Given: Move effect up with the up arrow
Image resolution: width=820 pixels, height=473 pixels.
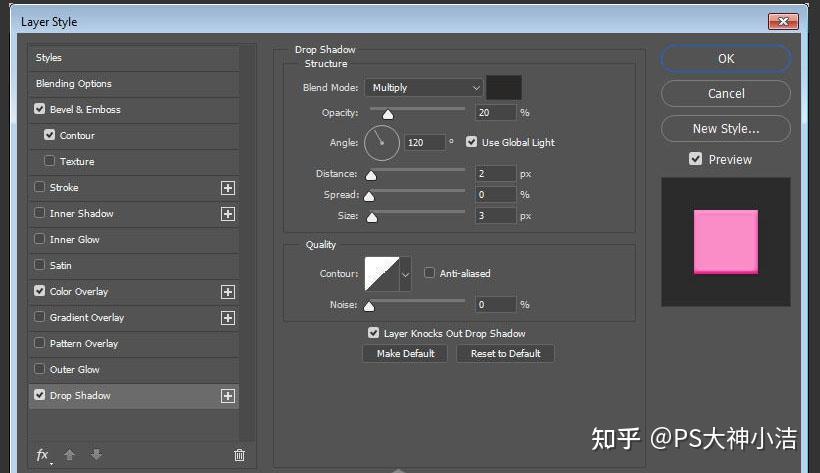Looking at the screenshot, I should tap(69, 455).
